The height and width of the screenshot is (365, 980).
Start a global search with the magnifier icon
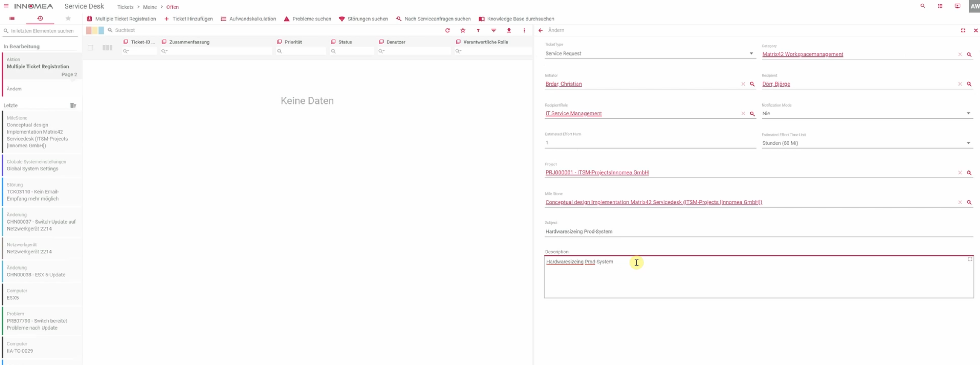point(922,6)
